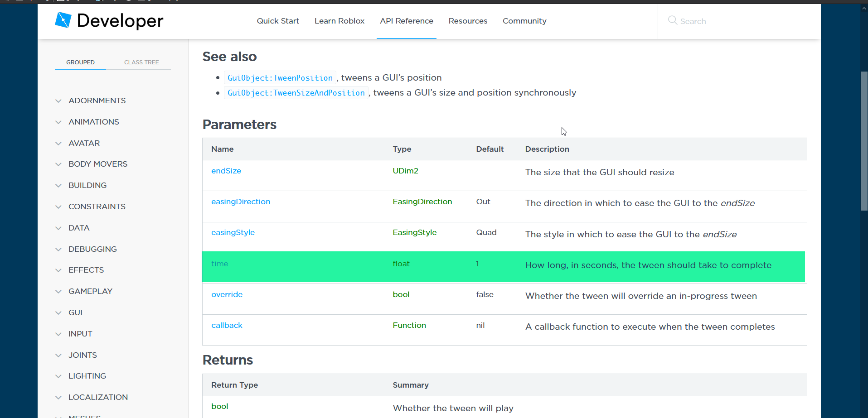Switch to the CLASS TREE tab
Screen dimensions: 868x418
pos(141,62)
